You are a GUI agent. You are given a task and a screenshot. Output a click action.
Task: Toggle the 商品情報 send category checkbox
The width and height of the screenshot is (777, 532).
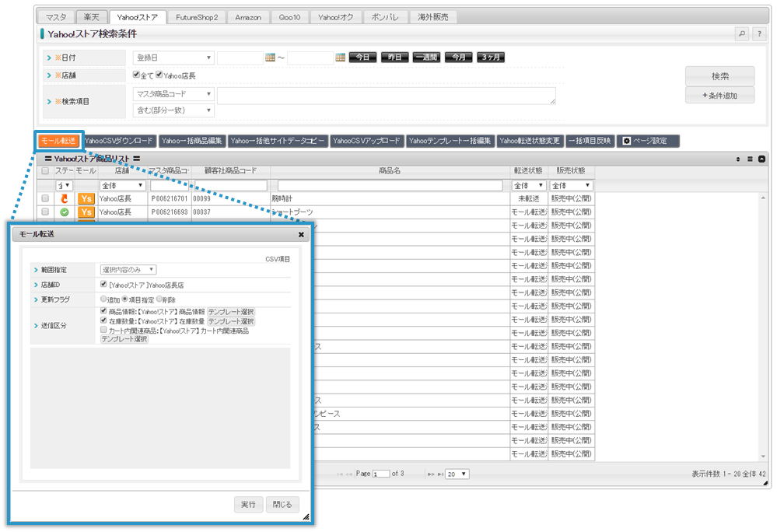103,310
